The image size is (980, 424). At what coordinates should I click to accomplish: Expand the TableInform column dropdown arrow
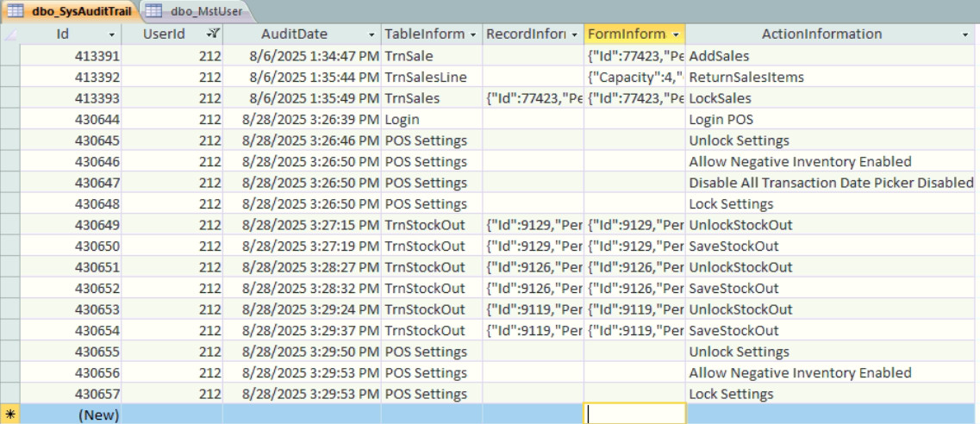tap(472, 34)
